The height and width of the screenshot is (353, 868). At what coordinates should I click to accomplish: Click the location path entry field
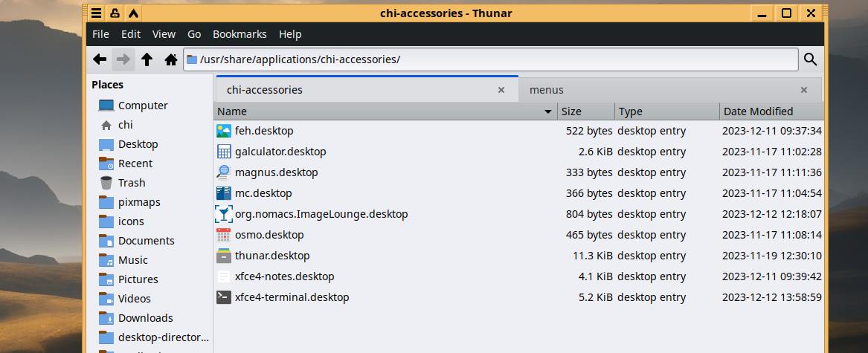tap(491, 59)
